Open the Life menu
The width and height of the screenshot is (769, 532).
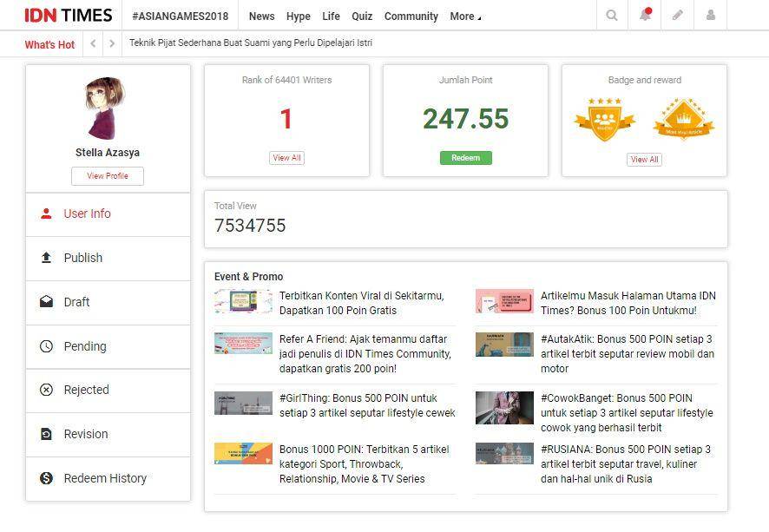click(x=331, y=16)
